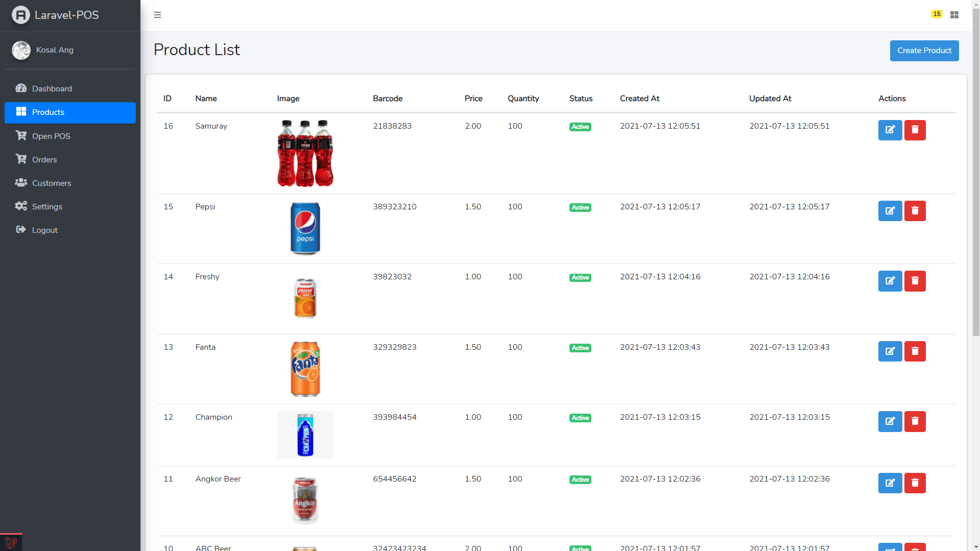Viewport: 980px width, 551px height.
Task: Delete the Samuray product
Action: tap(915, 130)
